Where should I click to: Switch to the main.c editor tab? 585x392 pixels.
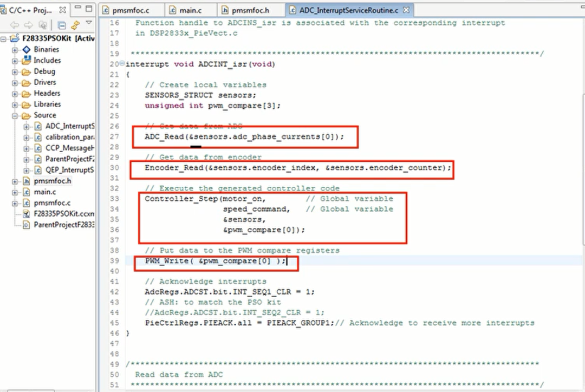(x=190, y=10)
